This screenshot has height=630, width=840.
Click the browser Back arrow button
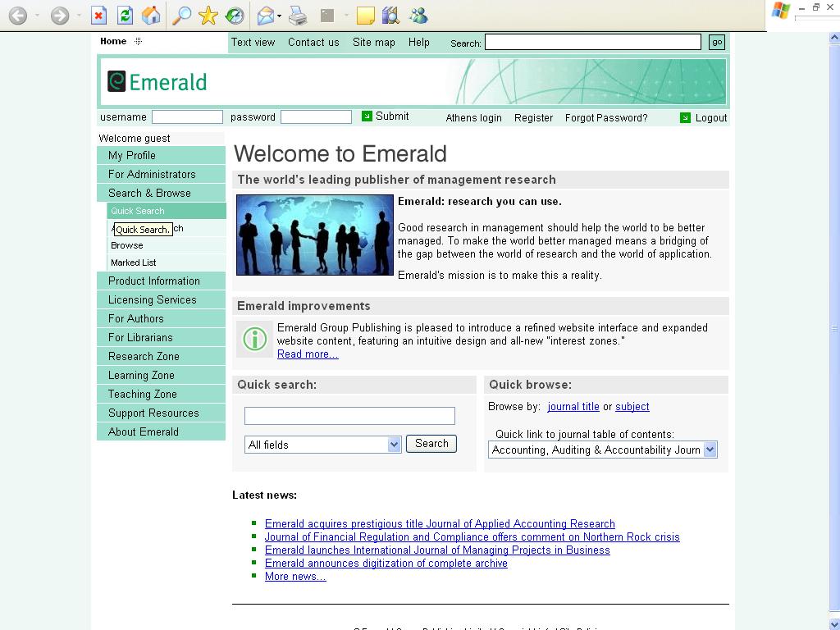pyautogui.click(x=18, y=16)
